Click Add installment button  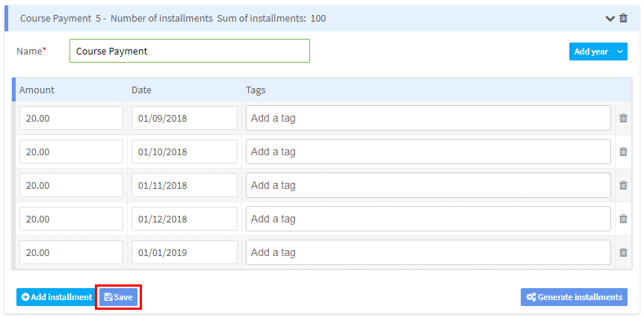[56, 297]
